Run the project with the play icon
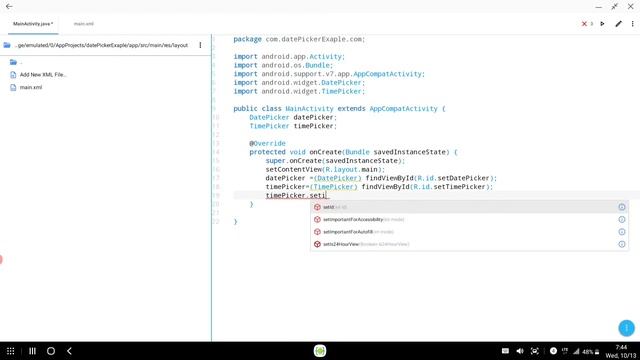The width and height of the screenshot is (640, 360). point(602,24)
